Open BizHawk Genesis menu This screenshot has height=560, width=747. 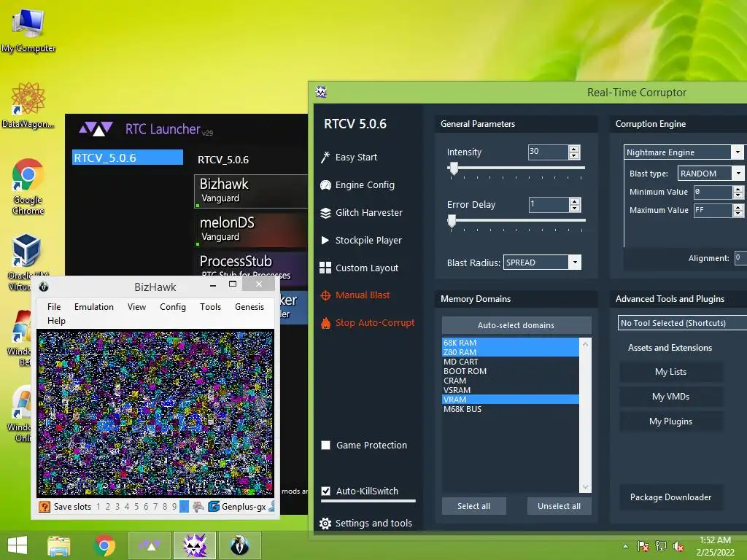click(x=249, y=307)
